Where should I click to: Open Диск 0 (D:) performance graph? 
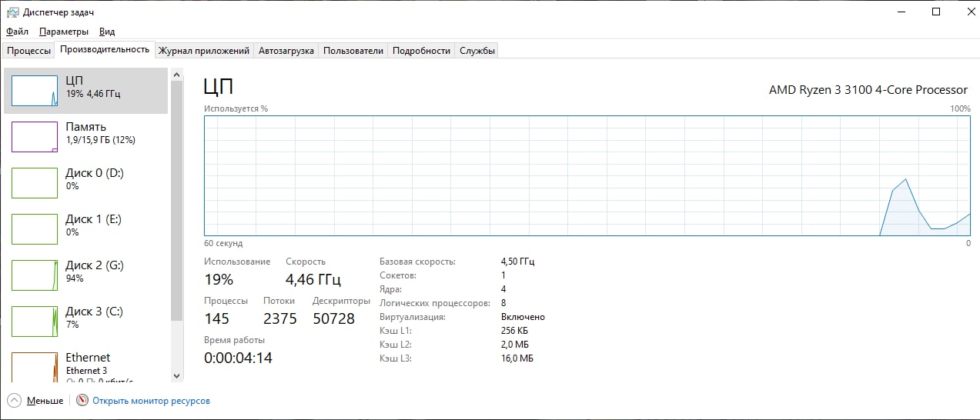35,183
